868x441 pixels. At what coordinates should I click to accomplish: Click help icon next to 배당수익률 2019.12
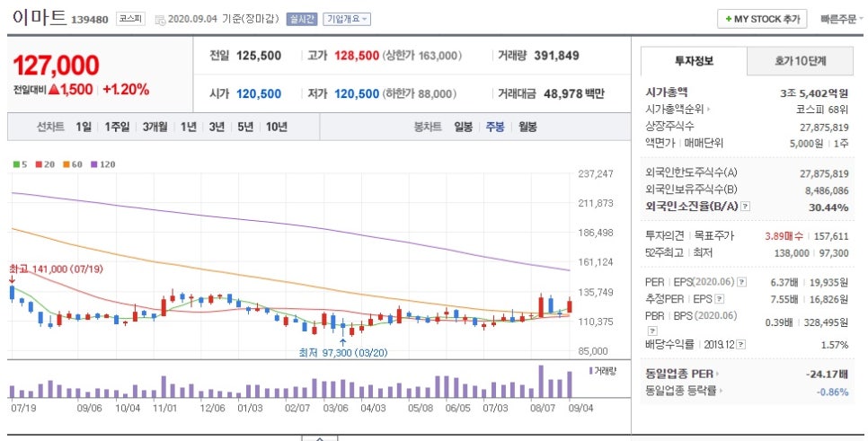tap(740, 345)
